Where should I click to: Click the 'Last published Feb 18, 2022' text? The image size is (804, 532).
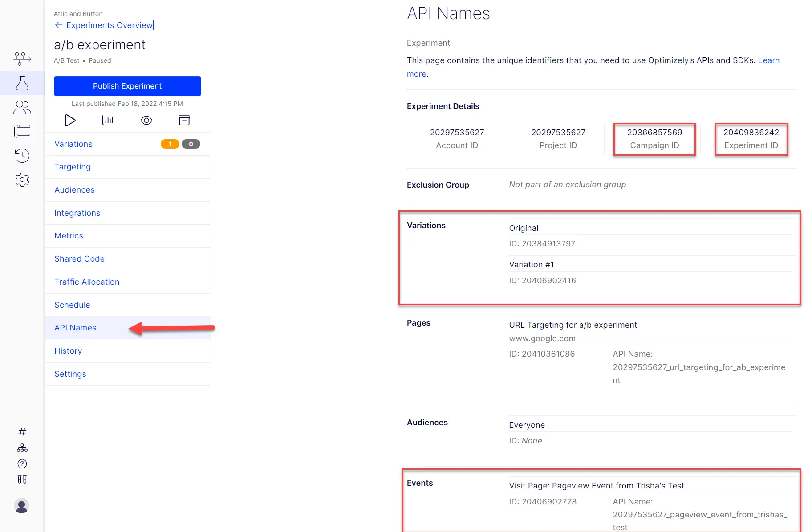pyautogui.click(x=127, y=104)
